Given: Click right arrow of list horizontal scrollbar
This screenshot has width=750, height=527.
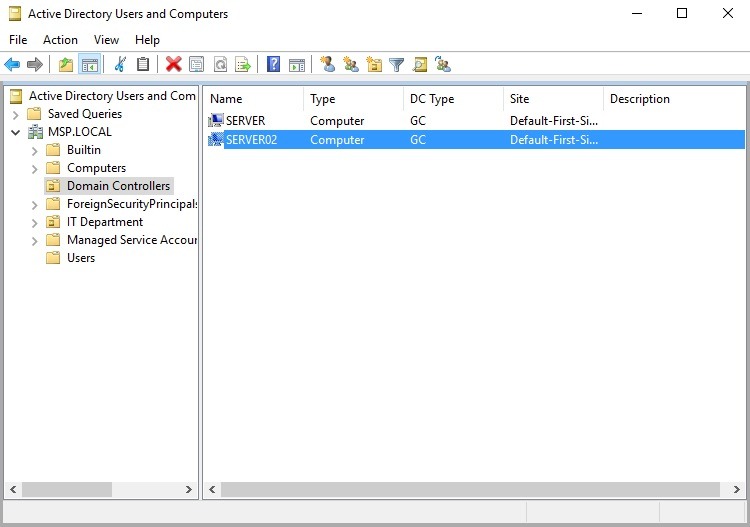Looking at the screenshot, I should point(737,490).
